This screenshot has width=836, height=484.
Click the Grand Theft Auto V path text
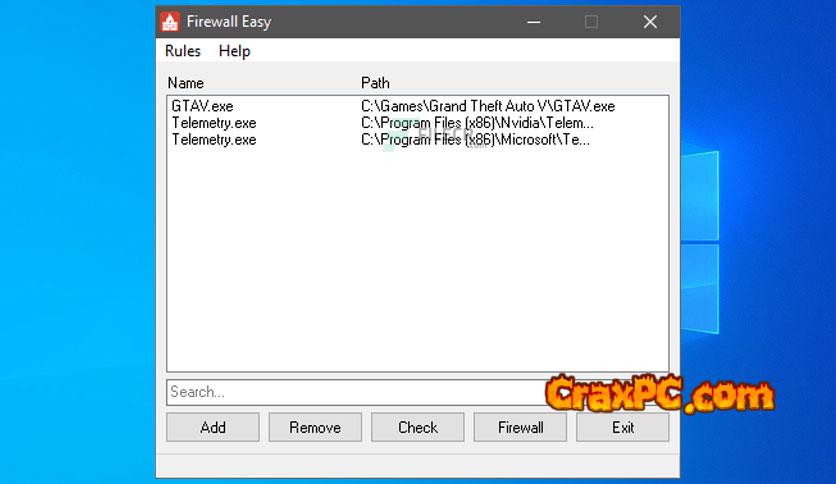click(488, 106)
